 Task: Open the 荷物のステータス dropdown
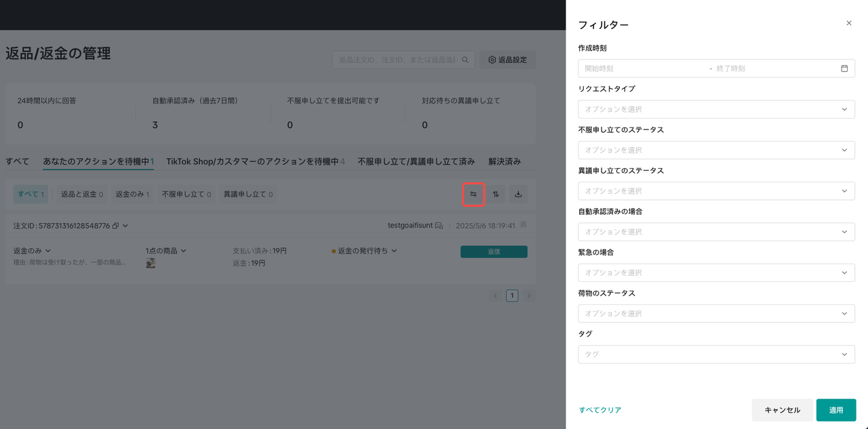tap(716, 313)
